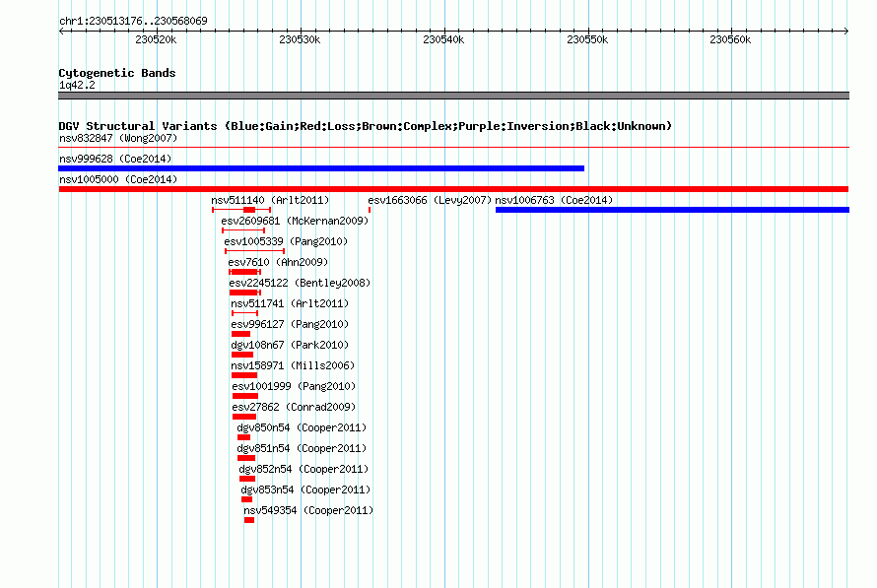Click the nsv511741 (Arlt2011) label
This screenshot has width=877, height=588.
tap(290, 303)
